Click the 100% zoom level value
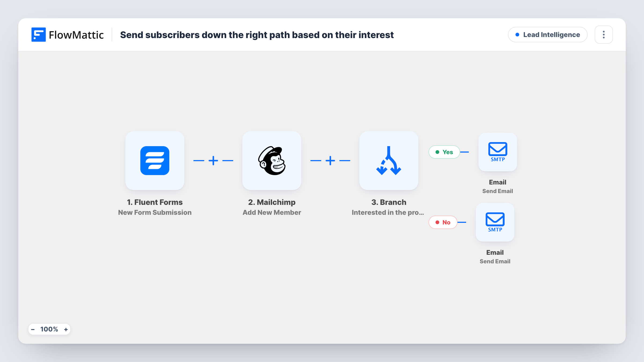Image resolution: width=644 pixels, height=362 pixels. coord(49,329)
